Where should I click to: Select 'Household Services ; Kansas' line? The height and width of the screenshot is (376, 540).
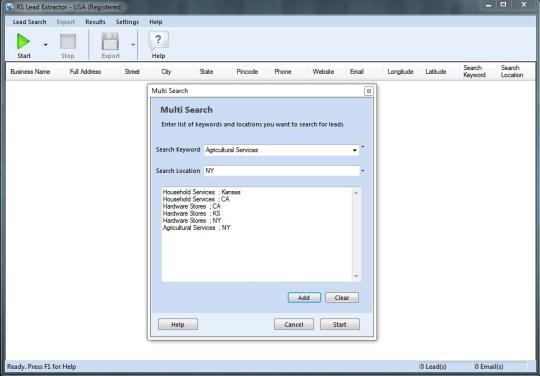tap(201, 192)
